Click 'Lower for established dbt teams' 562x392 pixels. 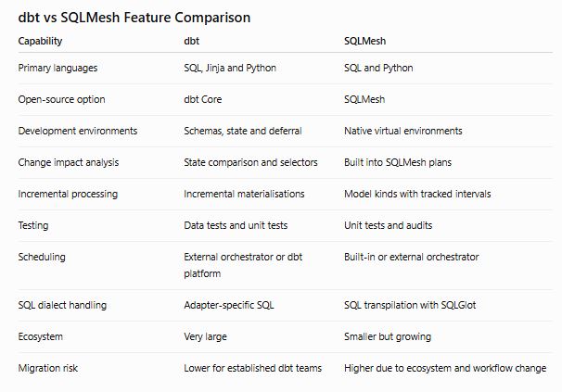coord(252,368)
